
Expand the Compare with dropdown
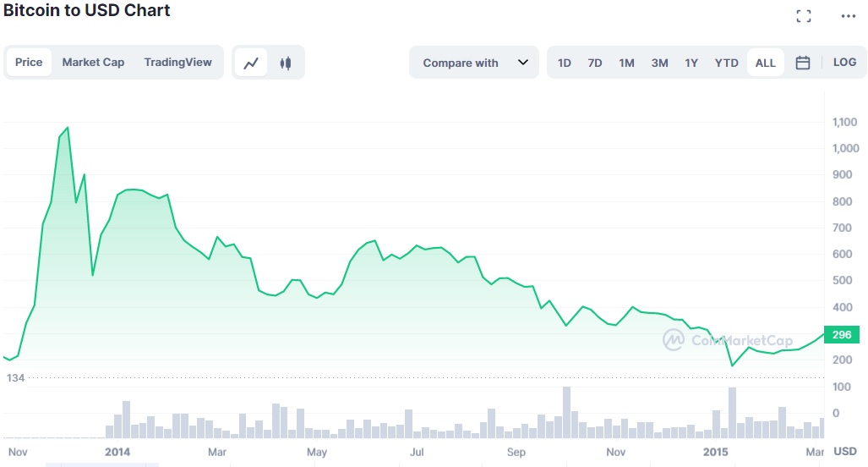(x=474, y=63)
